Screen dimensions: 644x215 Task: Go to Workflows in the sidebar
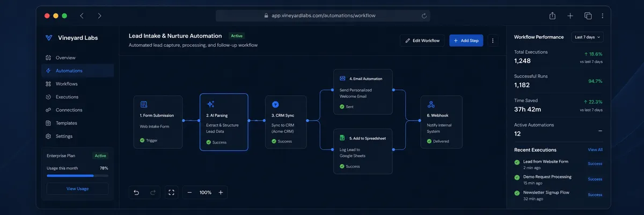point(77,84)
